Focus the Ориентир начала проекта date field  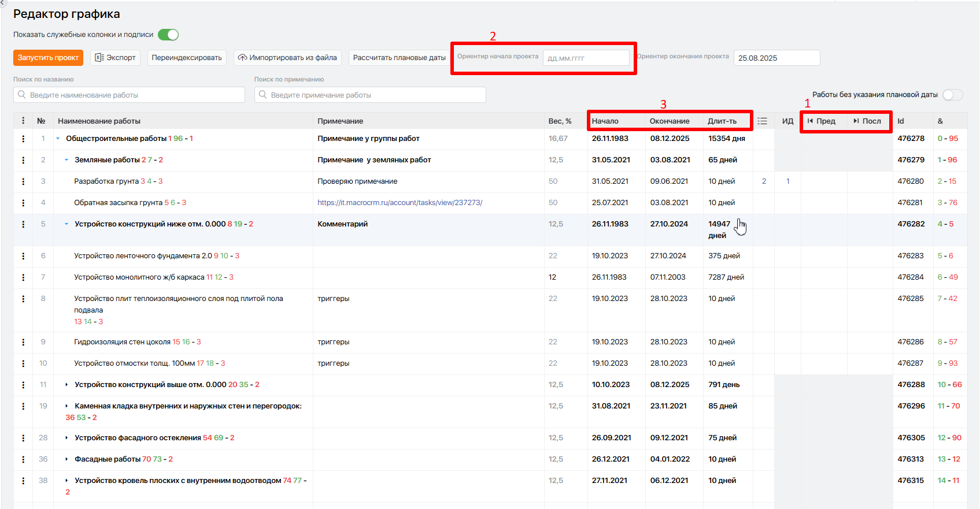[586, 58]
